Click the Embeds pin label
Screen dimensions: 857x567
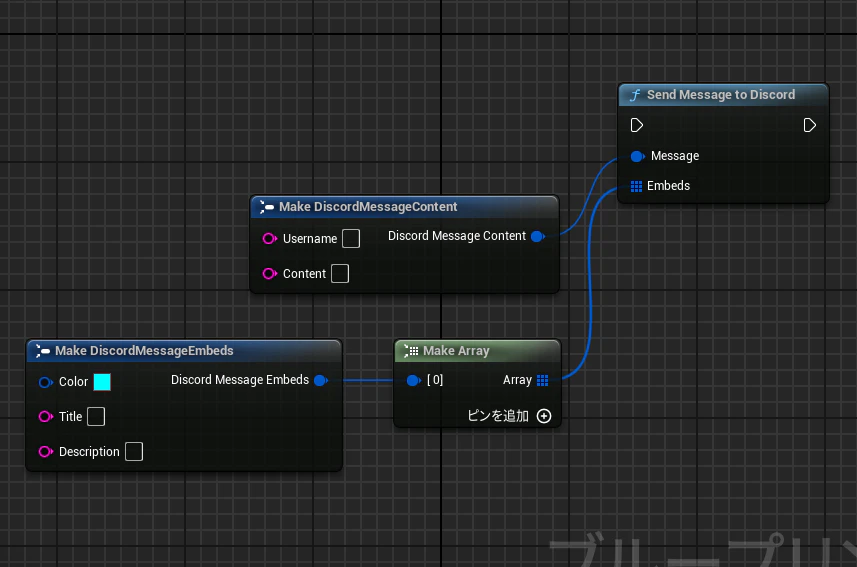[668, 186]
